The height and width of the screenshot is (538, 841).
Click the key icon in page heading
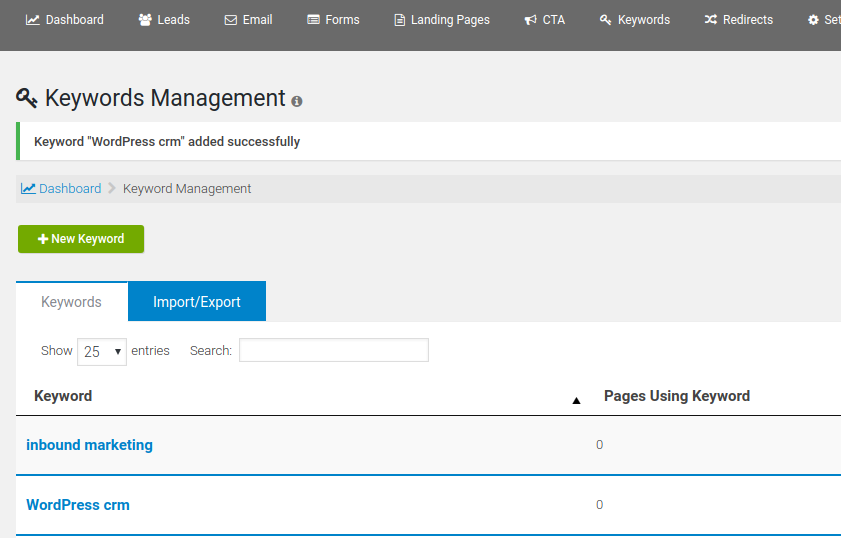27,98
